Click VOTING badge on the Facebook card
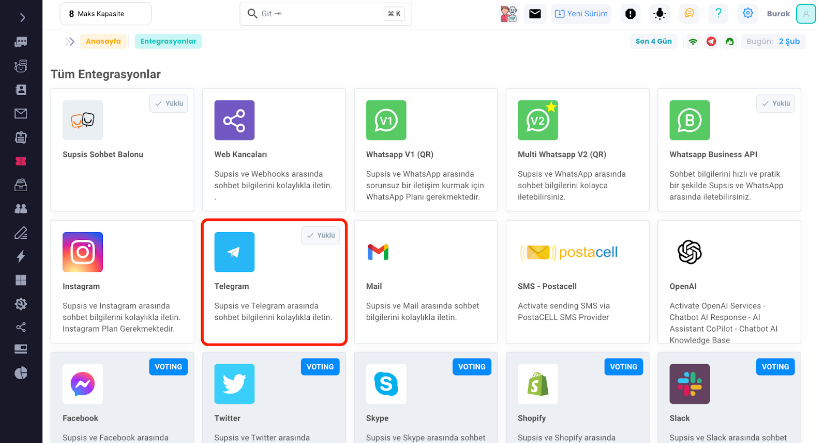821x443 pixels. pos(169,367)
